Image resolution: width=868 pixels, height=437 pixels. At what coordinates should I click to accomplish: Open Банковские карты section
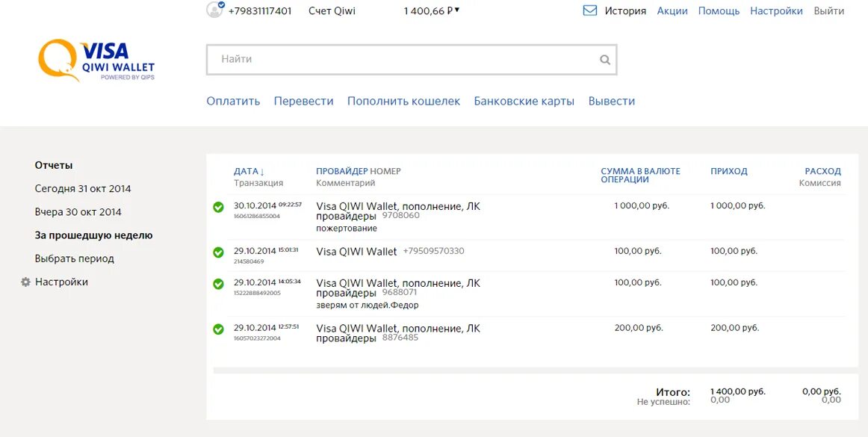coord(524,102)
